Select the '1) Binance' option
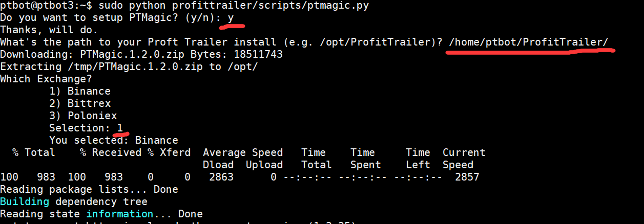This screenshot has width=644, height=224. 80,92
